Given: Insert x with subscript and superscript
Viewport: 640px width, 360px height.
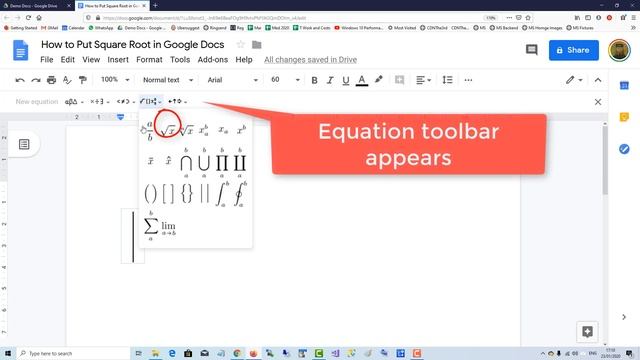Looking at the screenshot, I should [x=203, y=130].
